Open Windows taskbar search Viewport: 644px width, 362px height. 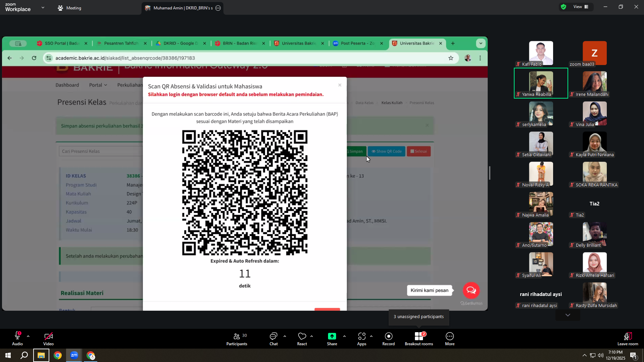point(24,355)
